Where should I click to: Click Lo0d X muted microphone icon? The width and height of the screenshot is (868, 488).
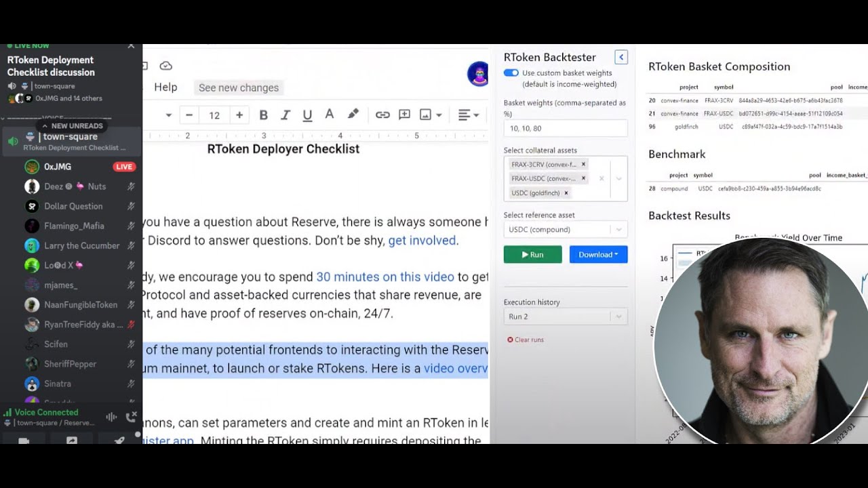(x=131, y=265)
